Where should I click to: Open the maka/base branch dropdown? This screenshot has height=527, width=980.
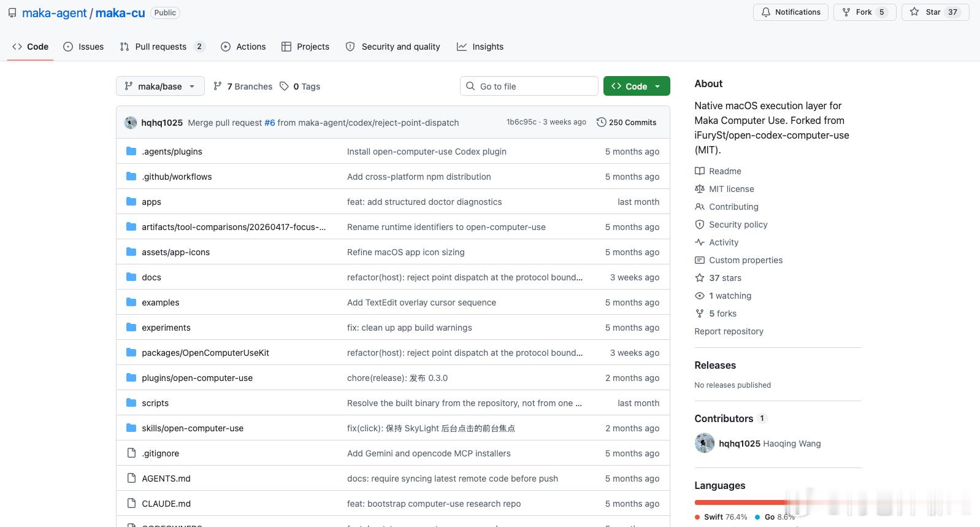tap(160, 86)
